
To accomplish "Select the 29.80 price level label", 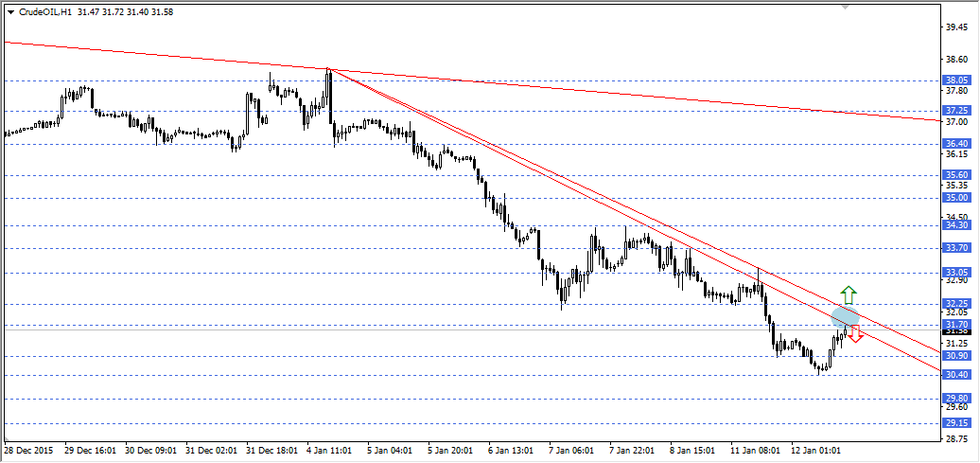I will coord(956,399).
